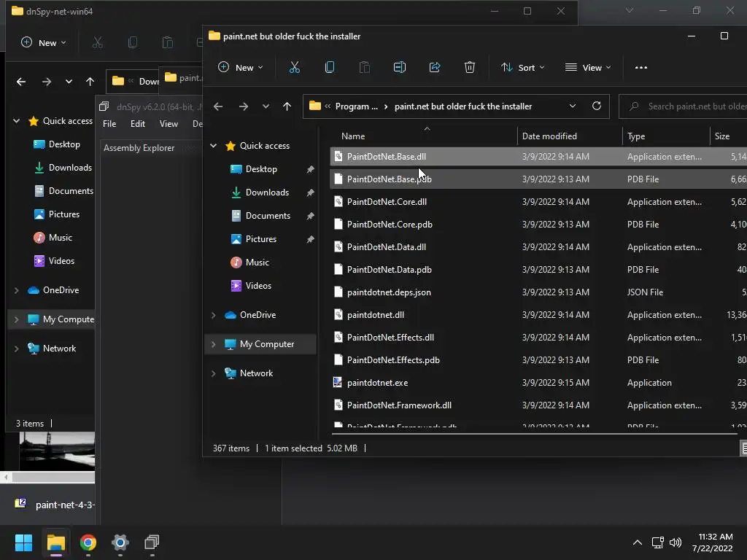Click the Cut icon in paint.net folder toolbar

295,68
